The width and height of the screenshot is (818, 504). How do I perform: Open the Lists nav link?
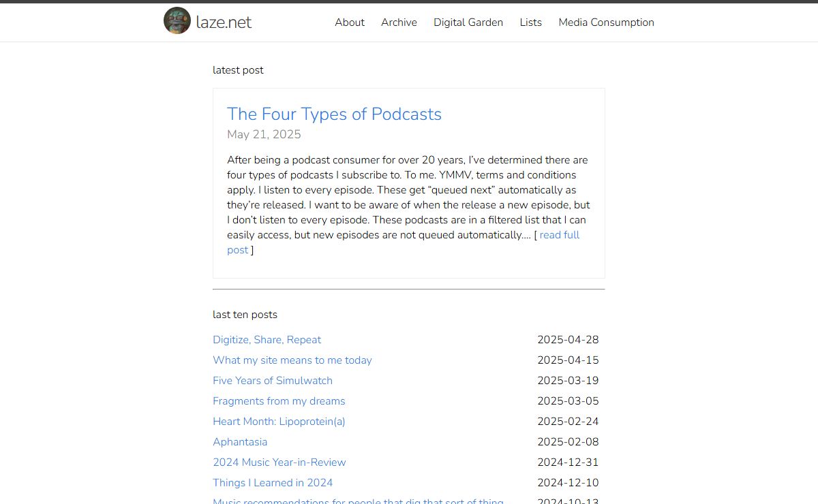[x=530, y=22]
